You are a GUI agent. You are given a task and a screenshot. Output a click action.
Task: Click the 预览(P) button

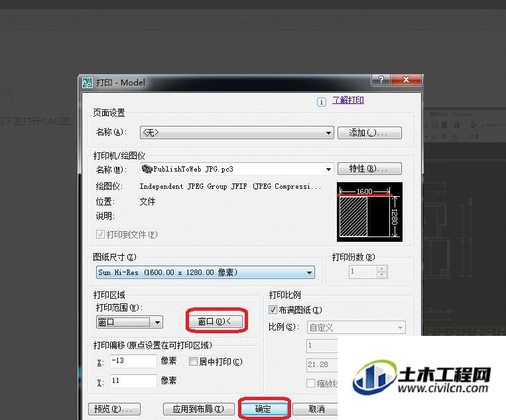114,409
